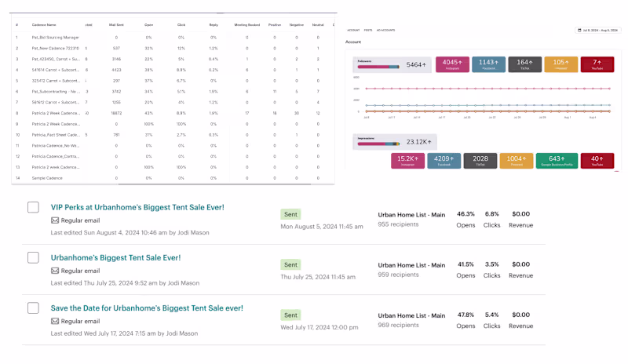Image resolution: width=628 pixels, height=364 pixels.
Task: Click the Meeting Booked column header
Action: pos(246,25)
